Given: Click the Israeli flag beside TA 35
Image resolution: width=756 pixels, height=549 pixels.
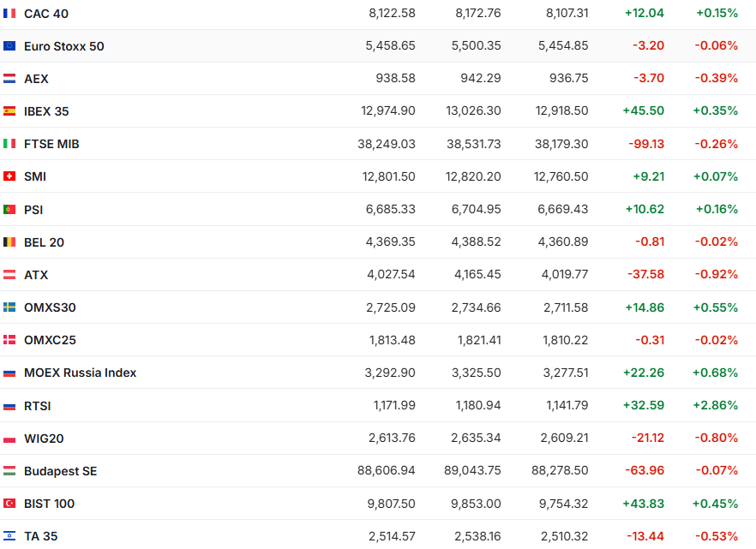Looking at the screenshot, I should [x=9, y=536].
